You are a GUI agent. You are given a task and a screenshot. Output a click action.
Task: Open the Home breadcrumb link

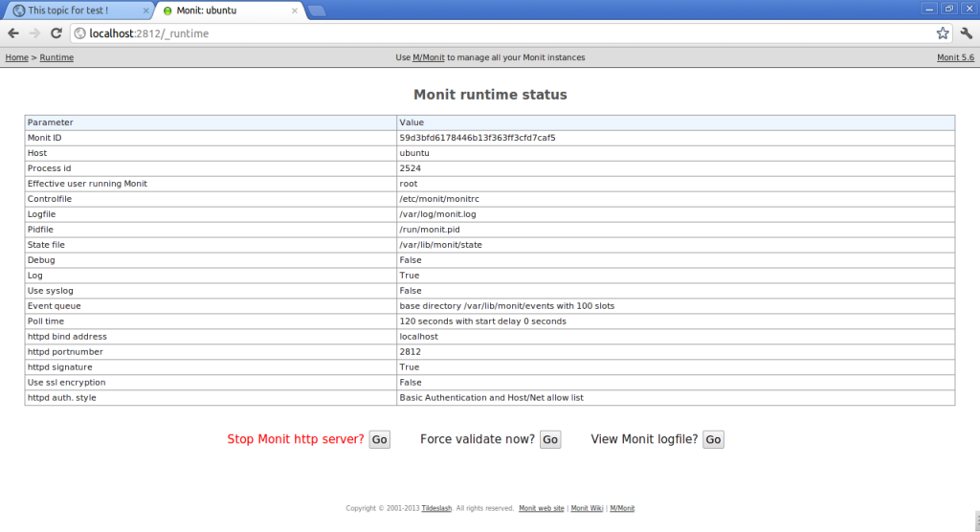[17, 57]
